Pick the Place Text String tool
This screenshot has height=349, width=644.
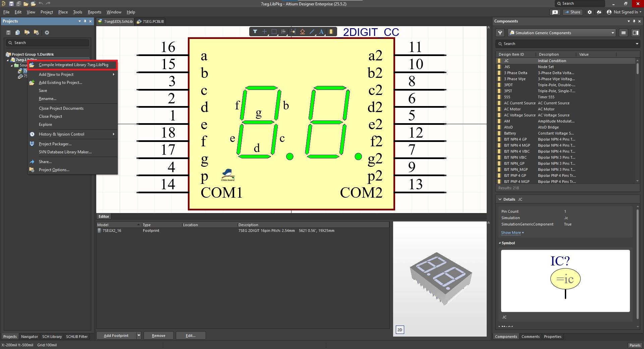tap(321, 32)
